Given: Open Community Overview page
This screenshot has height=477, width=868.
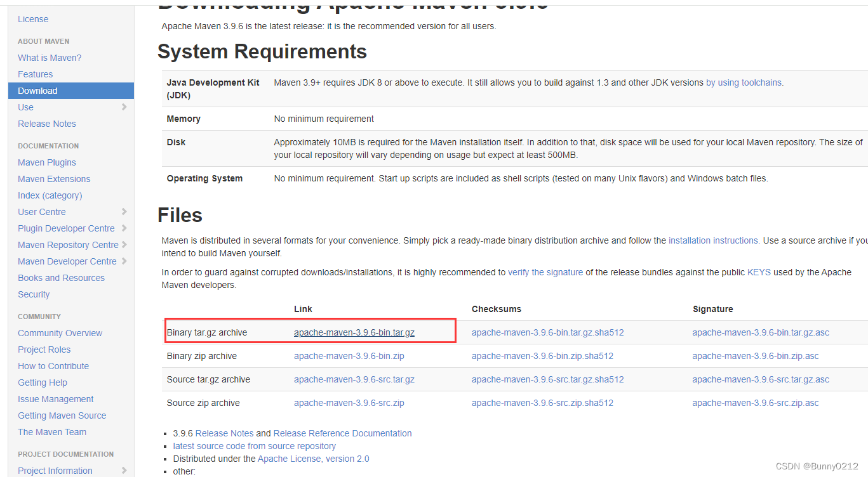Looking at the screenshot, I should [60, 333].
